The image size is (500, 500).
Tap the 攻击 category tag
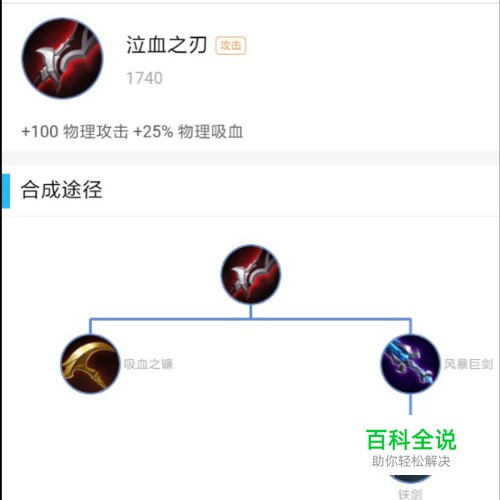click(230, 45)
